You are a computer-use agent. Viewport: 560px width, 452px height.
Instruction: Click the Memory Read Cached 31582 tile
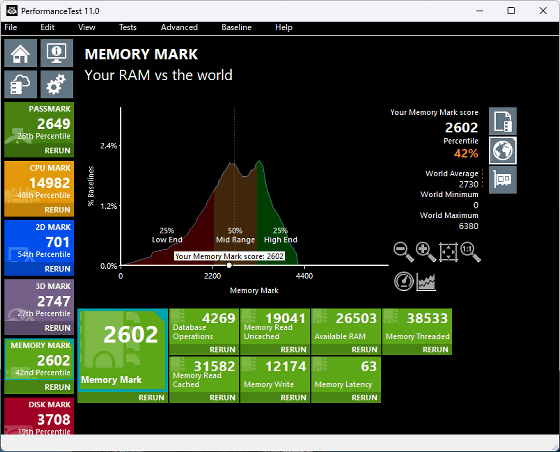coord(204,375)
